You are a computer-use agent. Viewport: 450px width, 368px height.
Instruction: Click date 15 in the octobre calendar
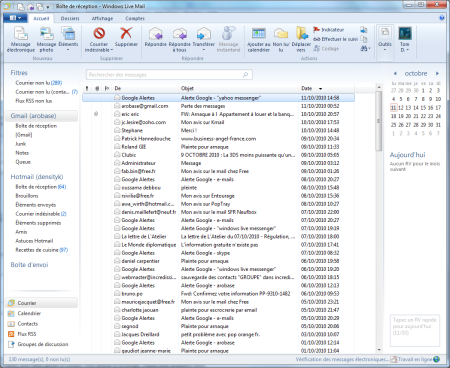pyautogui.click(x=423, y=108)
